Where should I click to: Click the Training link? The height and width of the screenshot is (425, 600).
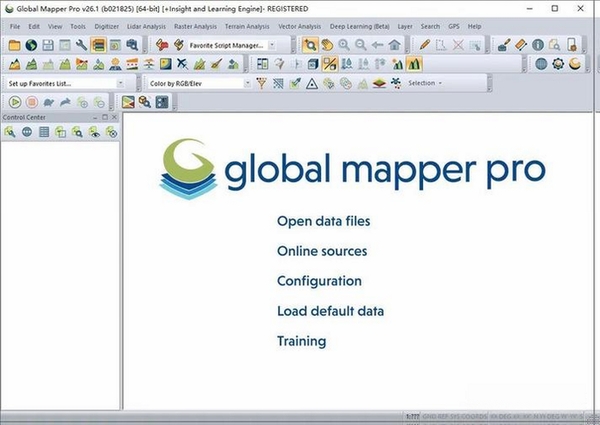click(302, 341)
